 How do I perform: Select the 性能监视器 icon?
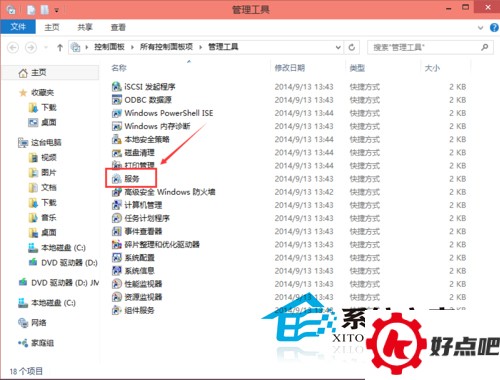coord(116,284)
